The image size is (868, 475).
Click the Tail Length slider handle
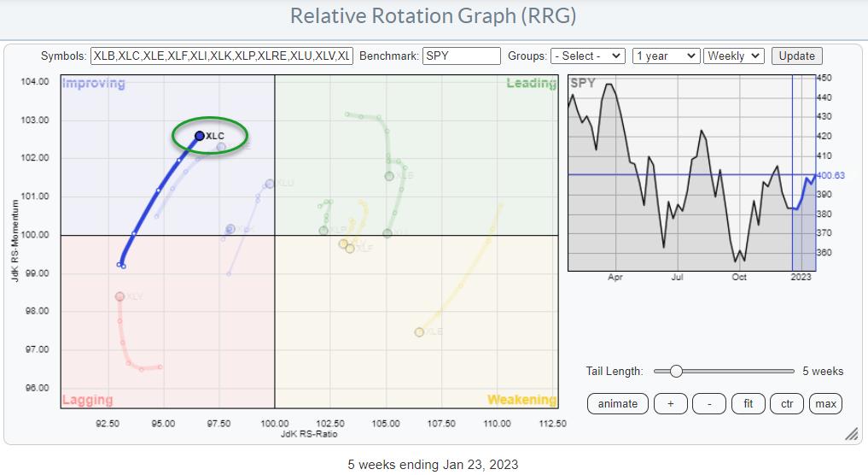click(676, 371)
